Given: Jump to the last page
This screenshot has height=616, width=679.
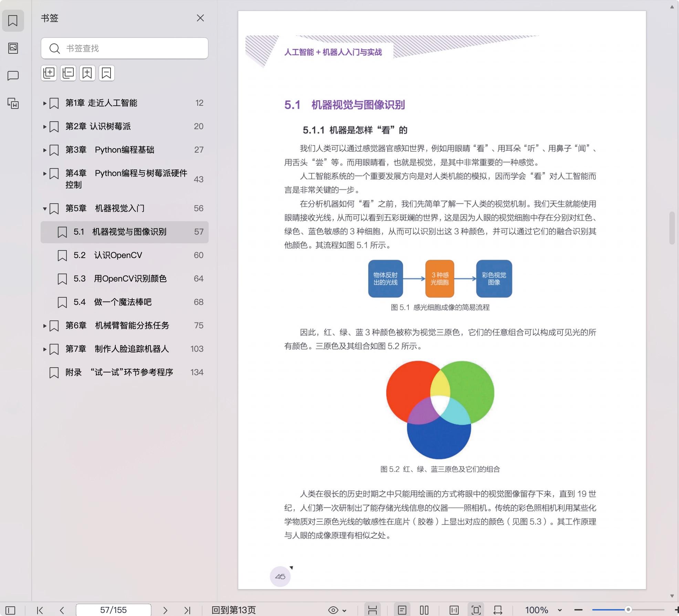Looking at the screenshot, I should (x=187, y=610).
